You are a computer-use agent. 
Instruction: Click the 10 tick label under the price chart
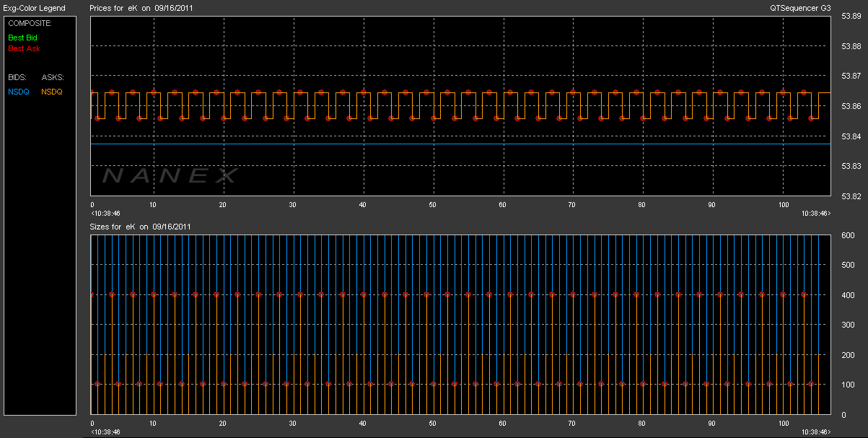tap(152, 205)
